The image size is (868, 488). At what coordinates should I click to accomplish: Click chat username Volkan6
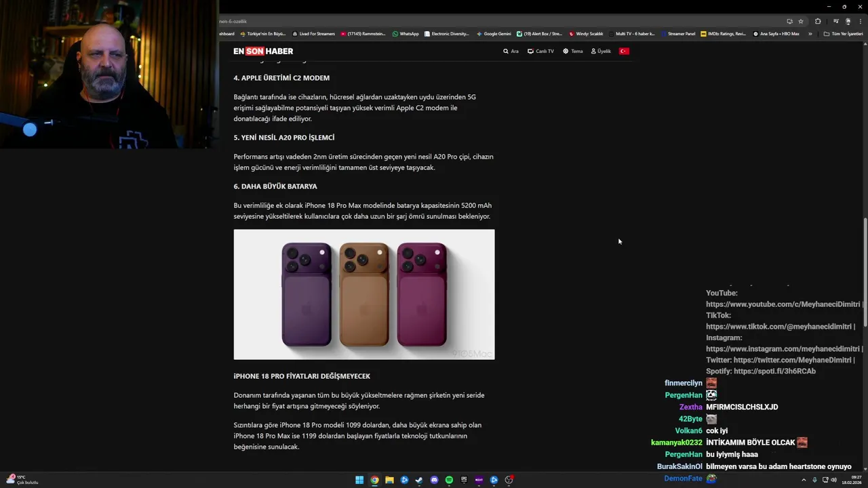[689, 431]
